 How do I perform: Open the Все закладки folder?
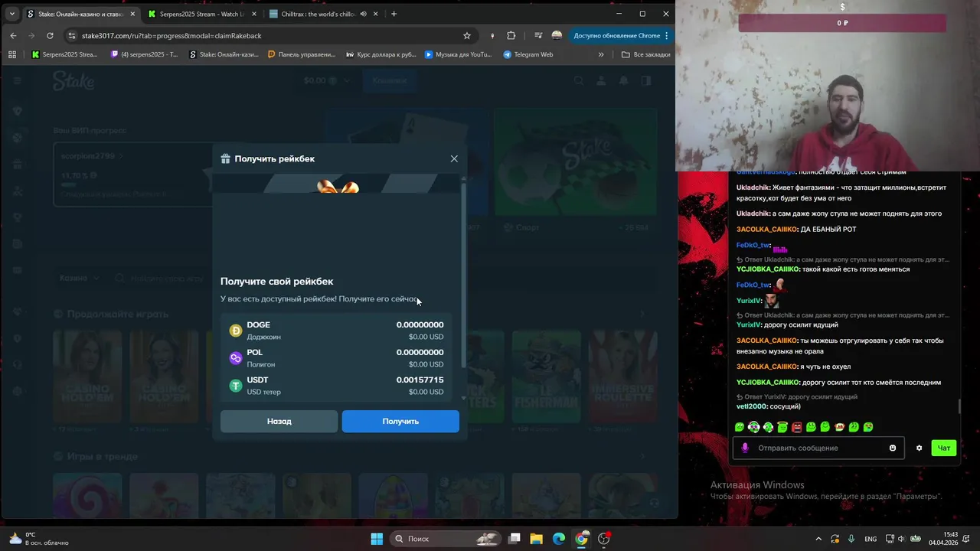tap(646, 54)
